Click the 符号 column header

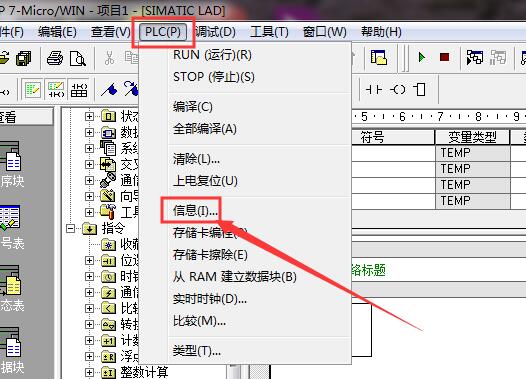(372, 137)
